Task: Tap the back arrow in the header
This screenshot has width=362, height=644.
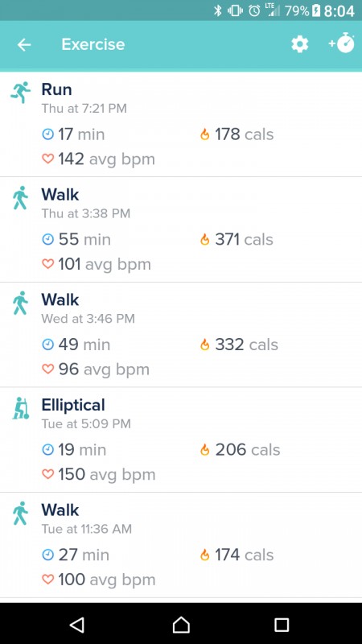Action: 24,45
